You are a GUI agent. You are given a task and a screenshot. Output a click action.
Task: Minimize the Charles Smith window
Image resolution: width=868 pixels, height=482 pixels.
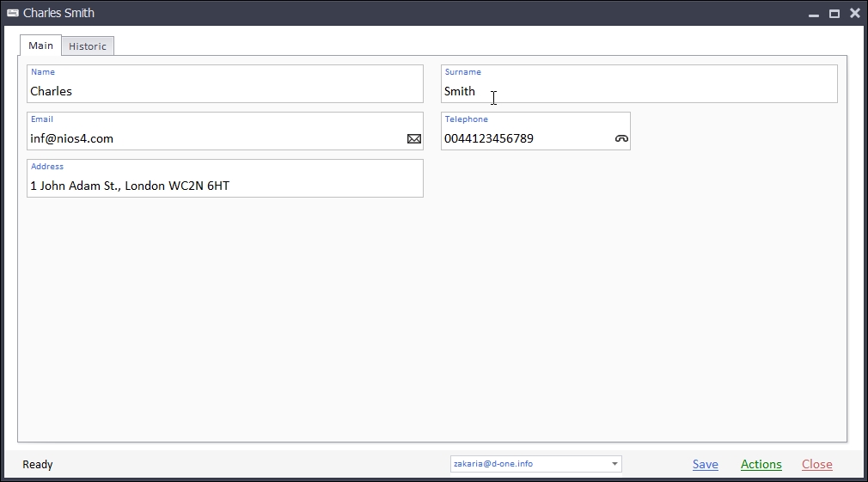tap(813, 14)
